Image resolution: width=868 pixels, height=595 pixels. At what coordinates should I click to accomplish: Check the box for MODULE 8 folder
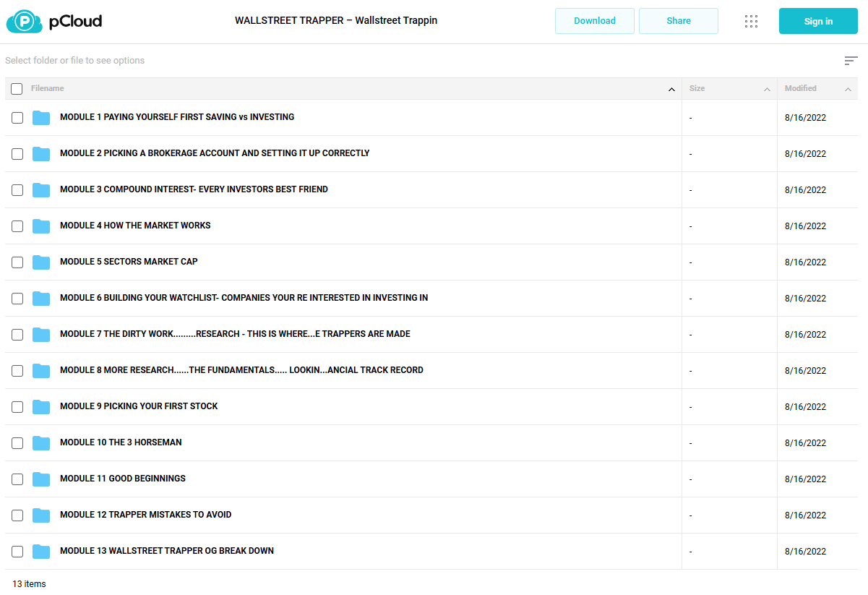[17, 371]
